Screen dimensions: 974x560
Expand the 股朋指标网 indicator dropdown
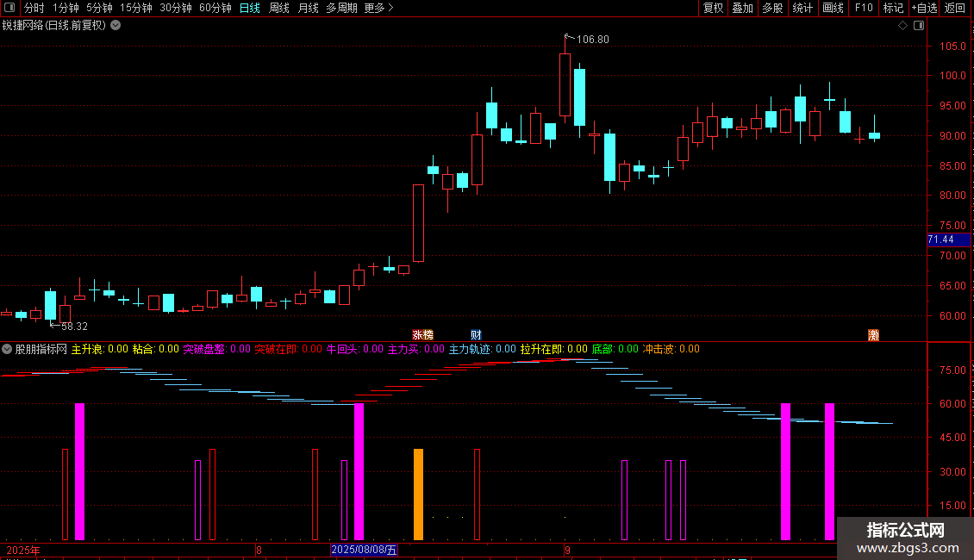[x=7, y=349]
